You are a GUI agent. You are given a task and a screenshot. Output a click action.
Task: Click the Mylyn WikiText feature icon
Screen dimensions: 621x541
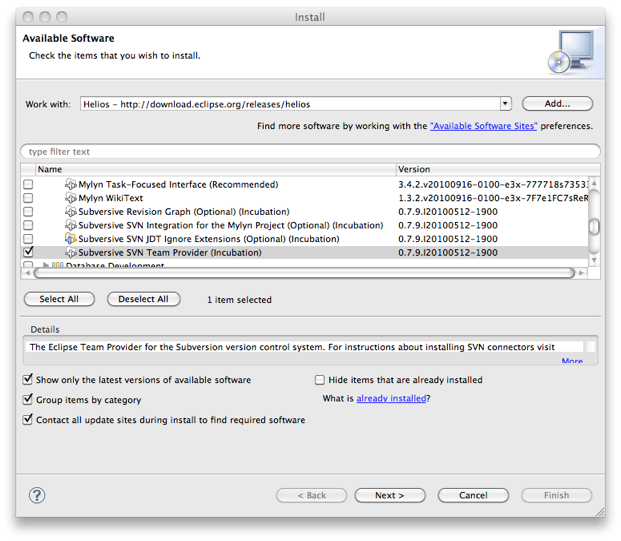coord(70,198)
